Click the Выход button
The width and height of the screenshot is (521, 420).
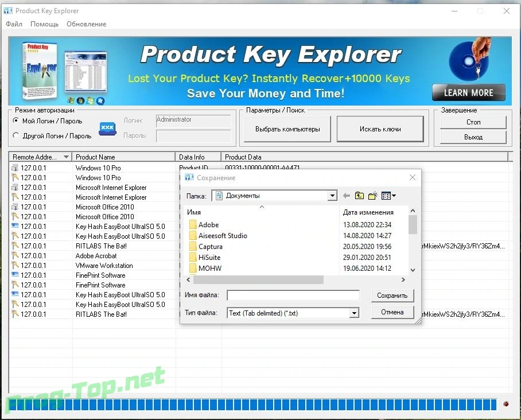point(473,137)
